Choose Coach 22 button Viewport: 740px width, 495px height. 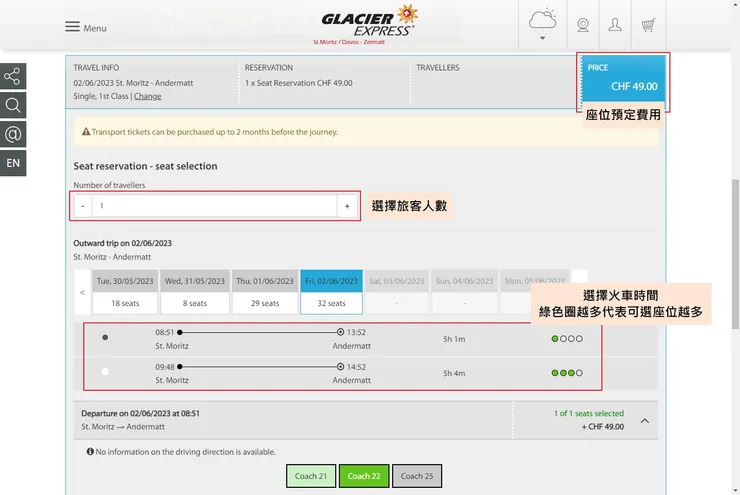pyautogui.click(x=364, y=476)
